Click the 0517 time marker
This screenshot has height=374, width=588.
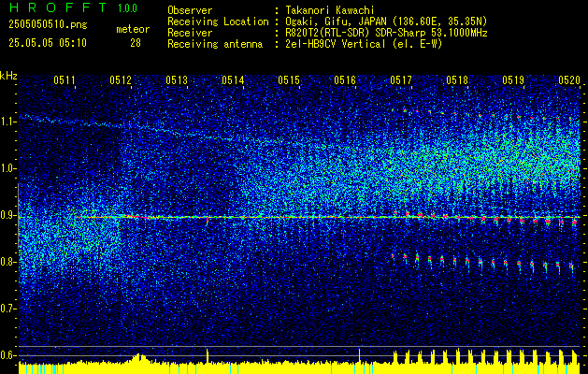[x=401, y=79]
